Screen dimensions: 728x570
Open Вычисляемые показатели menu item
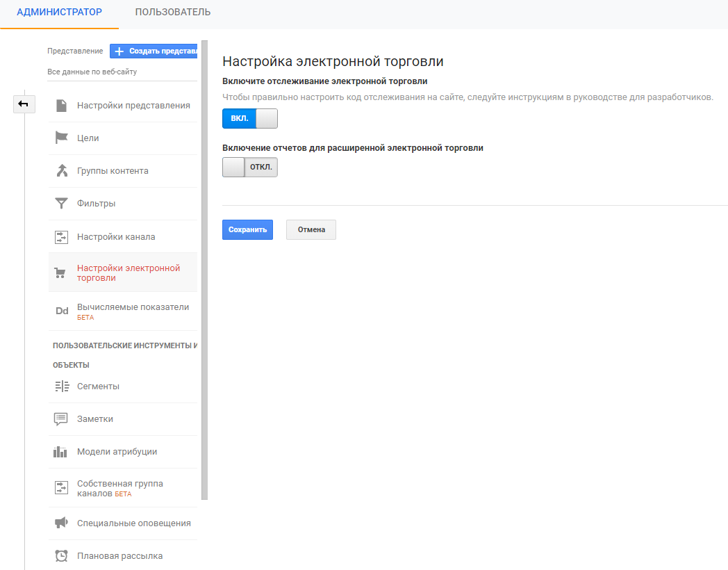click(x=133, y=307)
